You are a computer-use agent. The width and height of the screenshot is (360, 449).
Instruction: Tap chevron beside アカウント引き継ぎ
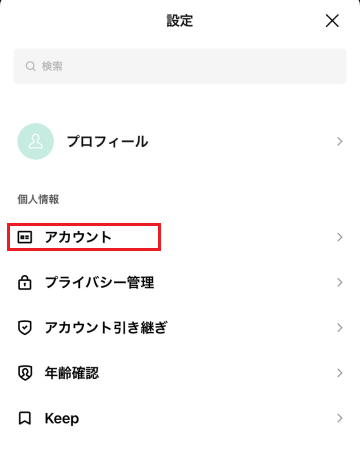tap(340, 328)
